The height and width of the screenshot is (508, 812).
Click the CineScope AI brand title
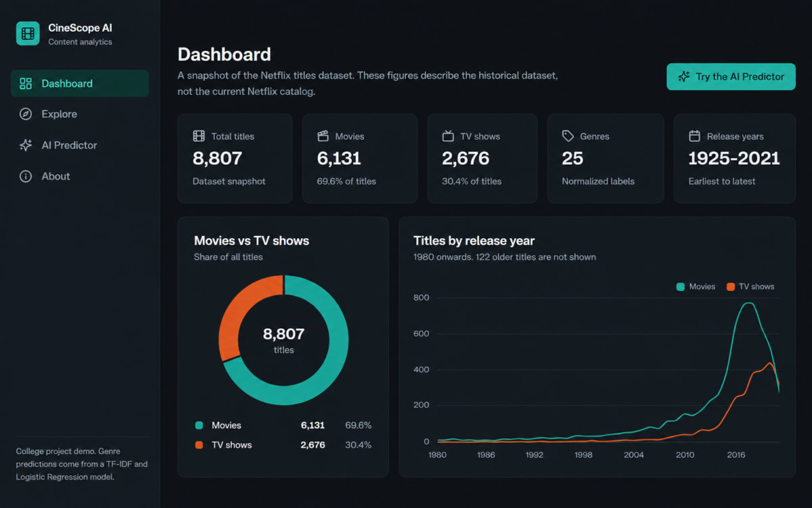(80, 28)
